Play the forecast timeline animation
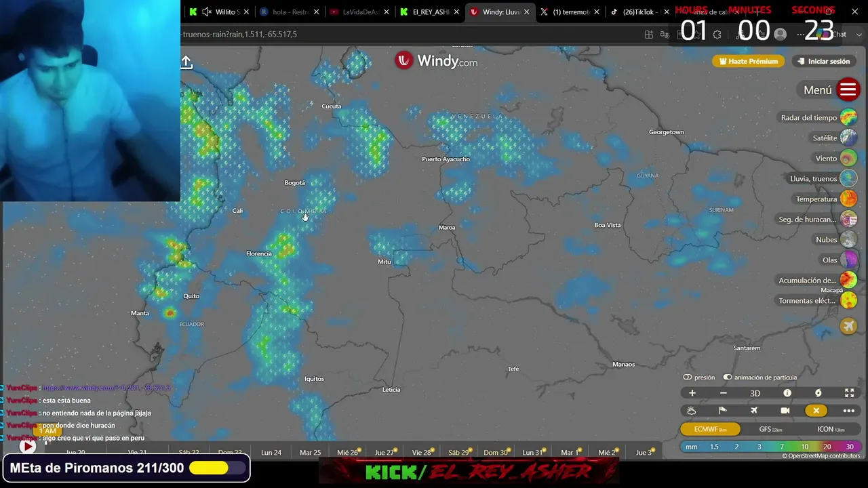The height and width of the screenshot is (488, 868). 27,447
